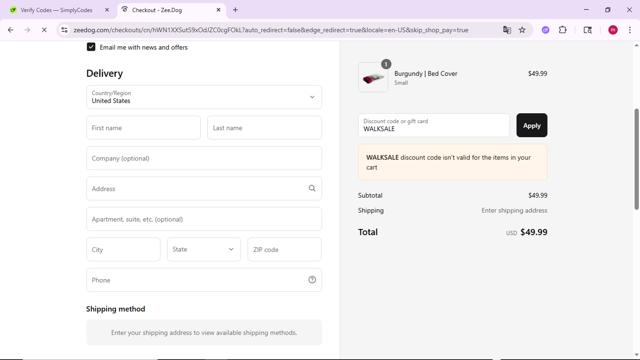Click the Burgundy | Bed Cover product name
The image size is (640, 360).
click(426, 73)
